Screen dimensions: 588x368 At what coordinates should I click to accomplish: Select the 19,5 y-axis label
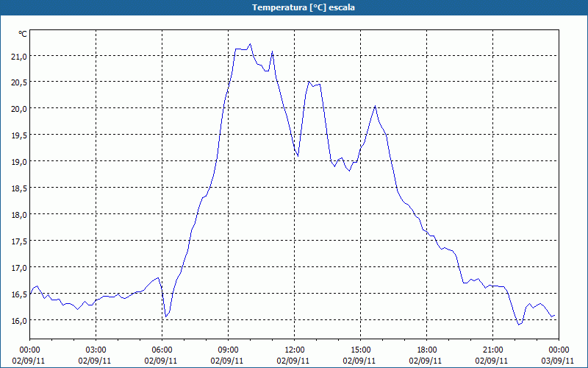click(19, 135)
